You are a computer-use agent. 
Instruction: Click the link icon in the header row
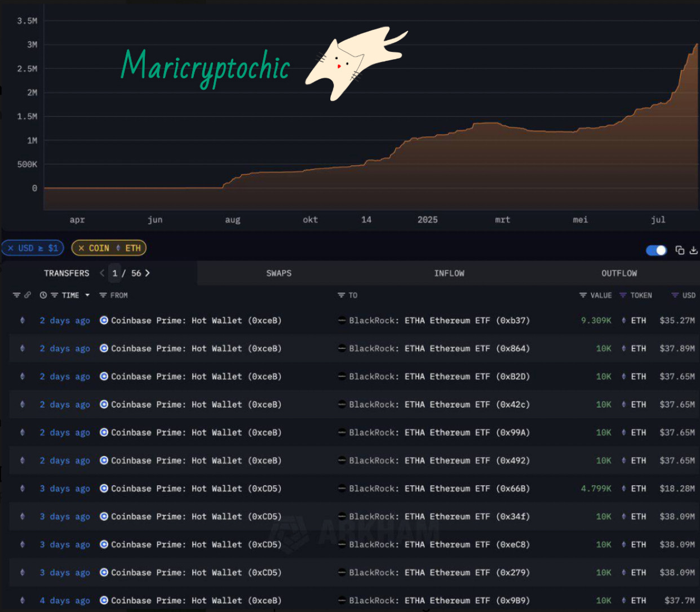tap(27, 295)
